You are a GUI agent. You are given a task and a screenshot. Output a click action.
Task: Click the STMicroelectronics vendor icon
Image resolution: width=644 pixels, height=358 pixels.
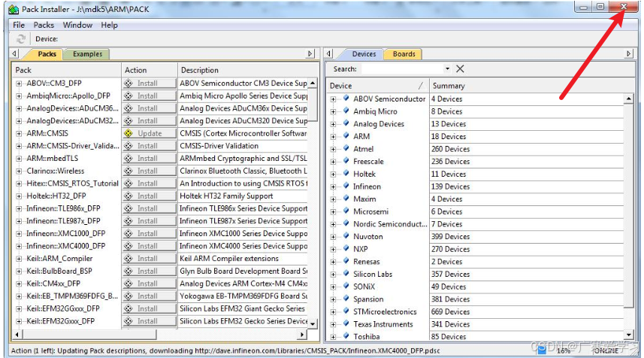(346, 311)
